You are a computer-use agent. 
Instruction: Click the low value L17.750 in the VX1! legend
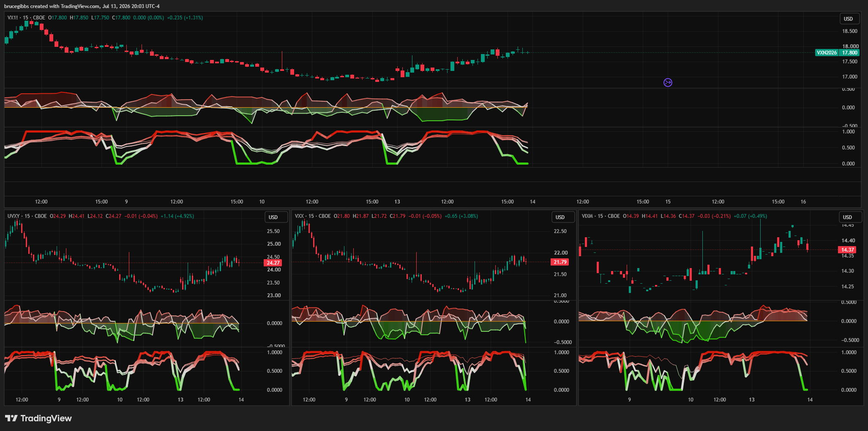[x=100, y=18]
